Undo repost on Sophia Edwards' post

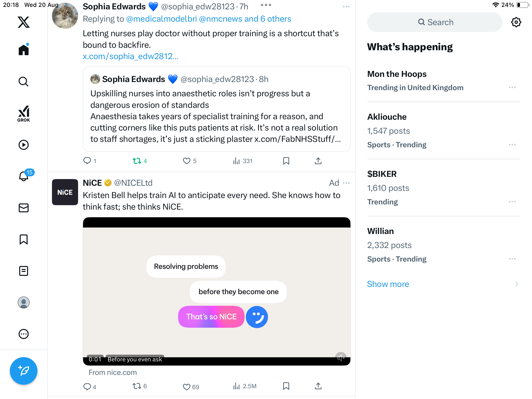click(137, 161)
